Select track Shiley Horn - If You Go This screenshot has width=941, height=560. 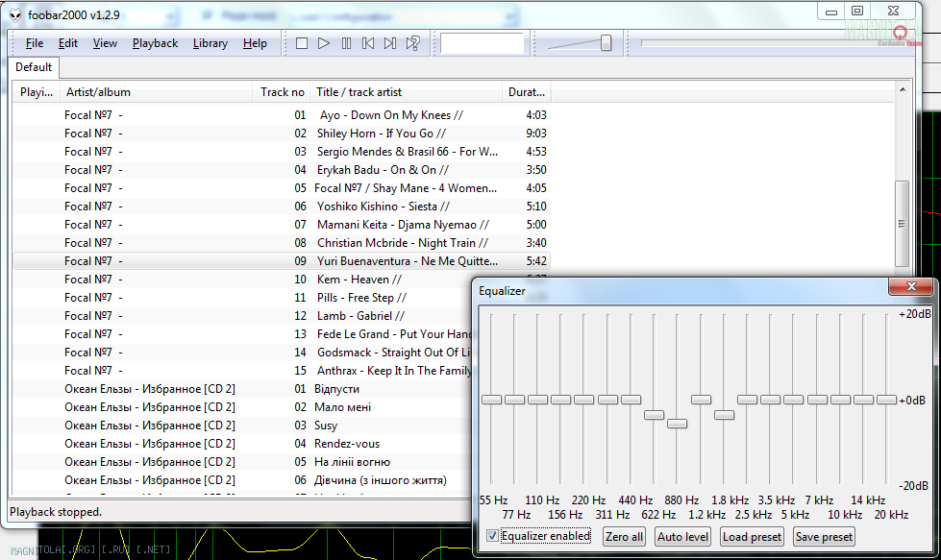281,134
